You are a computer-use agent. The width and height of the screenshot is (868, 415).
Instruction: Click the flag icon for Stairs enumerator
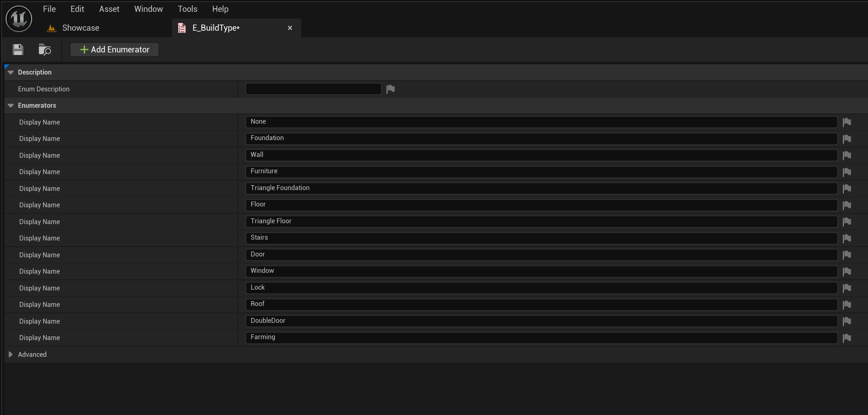pos(847,238)
